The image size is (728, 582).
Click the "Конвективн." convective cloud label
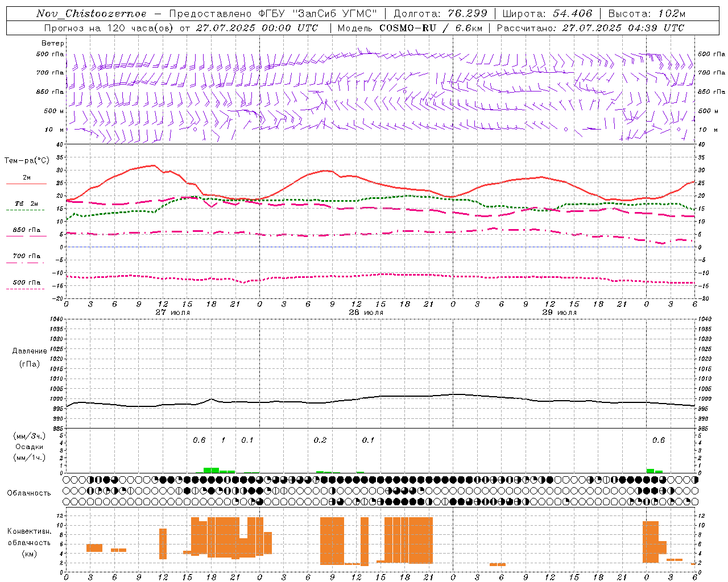click(x=30, y=531)
